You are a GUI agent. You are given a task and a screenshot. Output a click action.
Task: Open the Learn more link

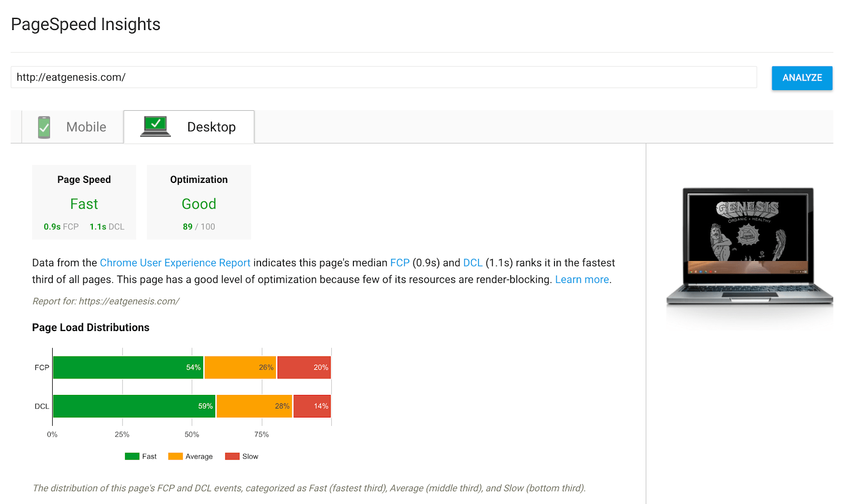pyautogui.click(x=582, y=279)
